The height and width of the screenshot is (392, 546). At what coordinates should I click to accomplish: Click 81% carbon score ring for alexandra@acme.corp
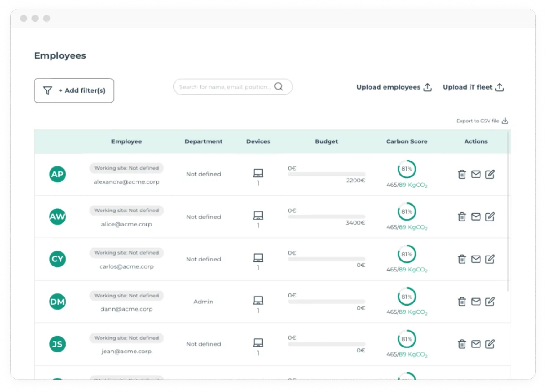click(407, 169)
